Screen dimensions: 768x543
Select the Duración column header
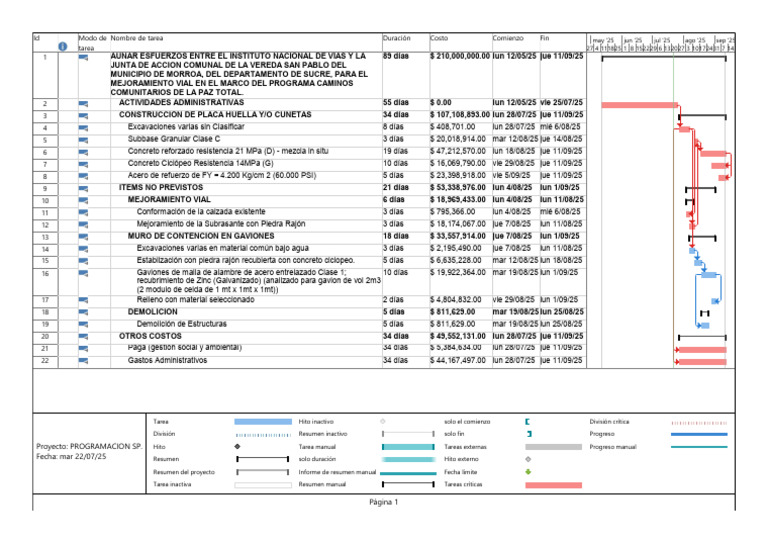397,38
